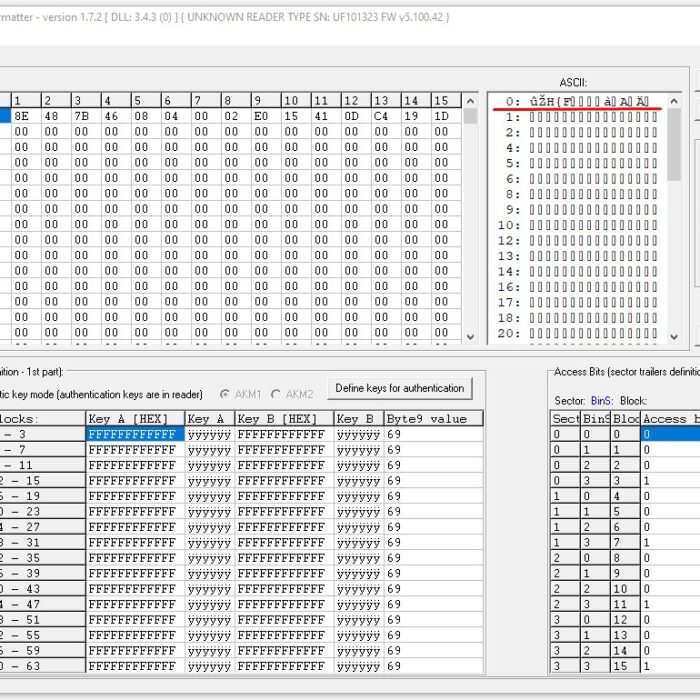
Task: Select the 8E hex cell
Action: click(x=26, y=116)
